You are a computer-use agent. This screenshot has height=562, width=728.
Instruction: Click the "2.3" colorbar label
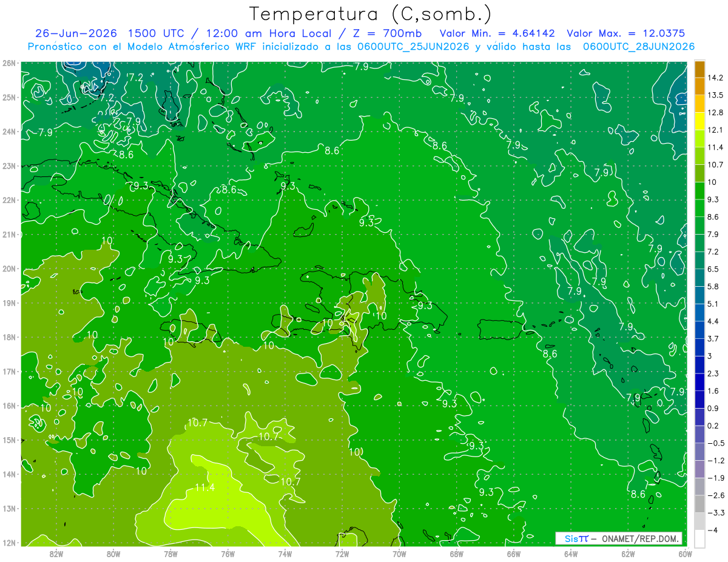[x=713, y=373]
